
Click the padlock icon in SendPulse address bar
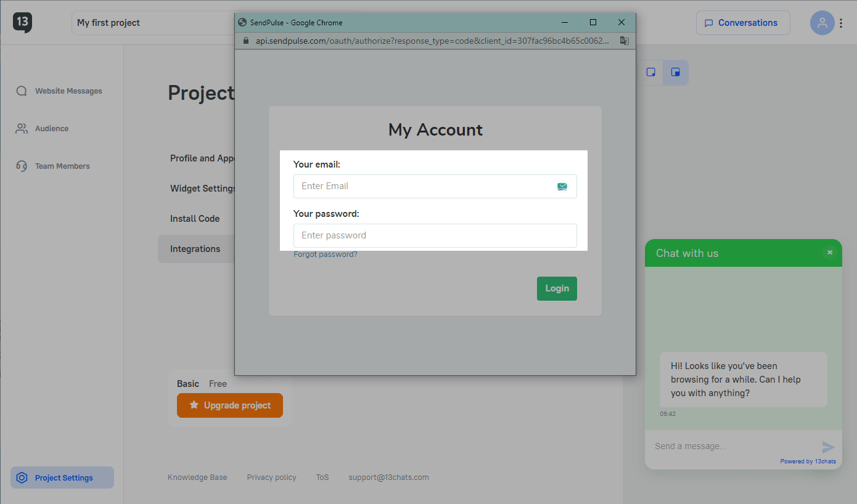coord(246,41)
